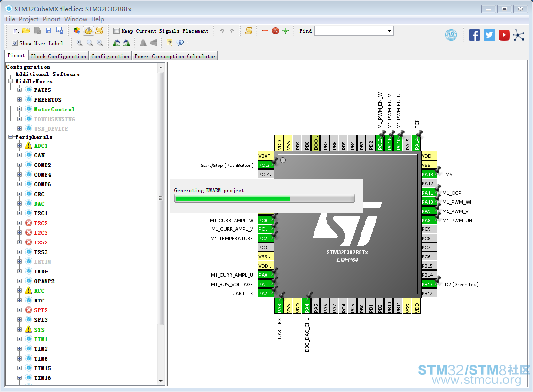Zoom in on the chip view
533x392 pixels.
(x=79, y=43)
